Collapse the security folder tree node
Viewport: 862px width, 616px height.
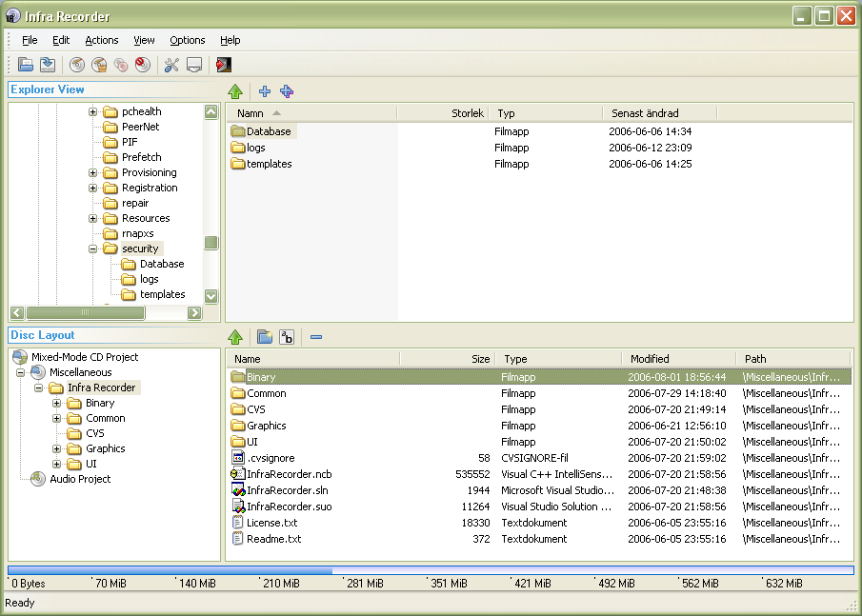point(90,248)
